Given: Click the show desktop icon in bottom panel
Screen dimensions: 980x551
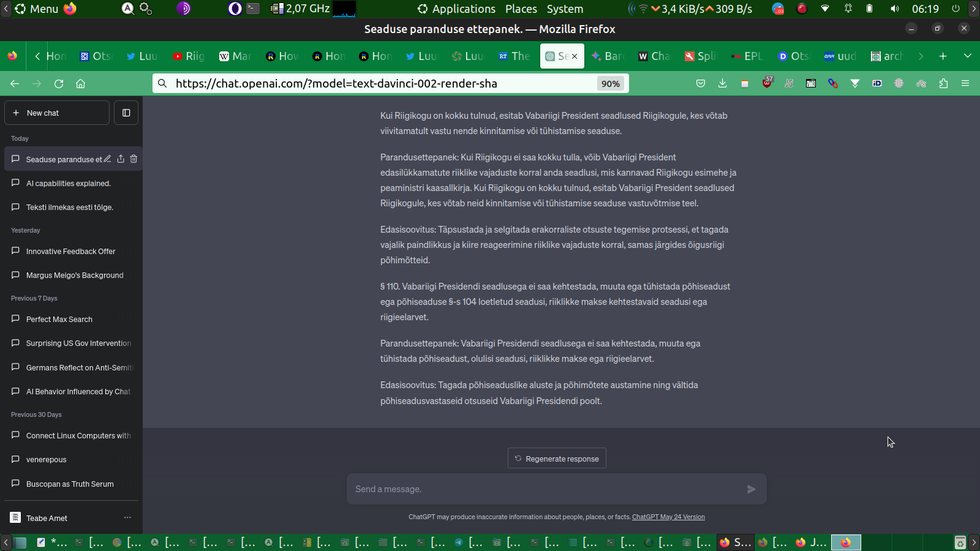Looking at the screenshot, I should pos(20,542).
